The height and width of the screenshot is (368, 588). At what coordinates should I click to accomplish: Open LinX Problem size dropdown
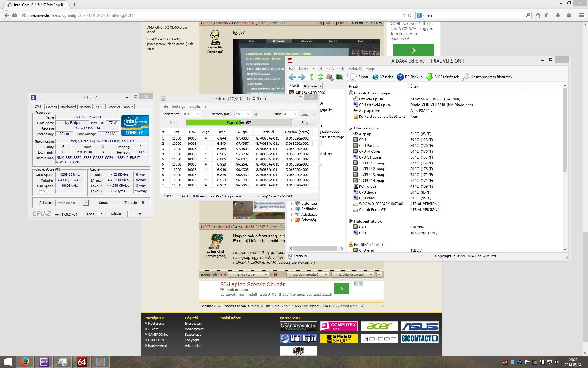point(198,114)
